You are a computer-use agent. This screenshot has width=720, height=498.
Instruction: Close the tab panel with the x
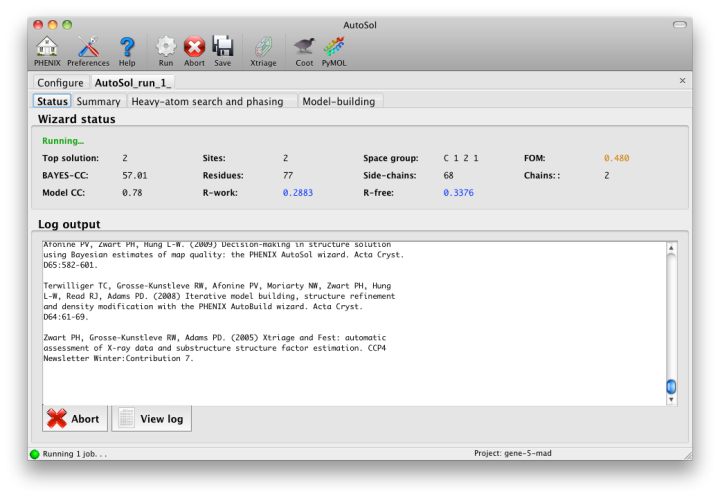click(x=683, y=81)
